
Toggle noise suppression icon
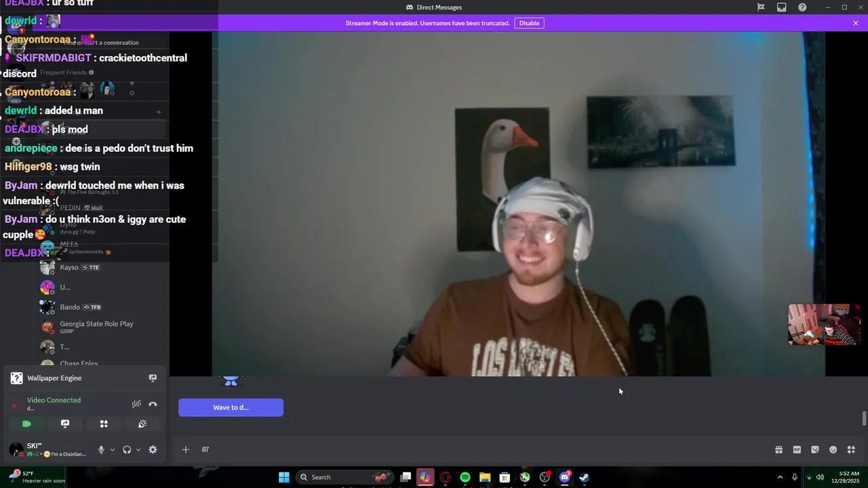pos(136,404)
